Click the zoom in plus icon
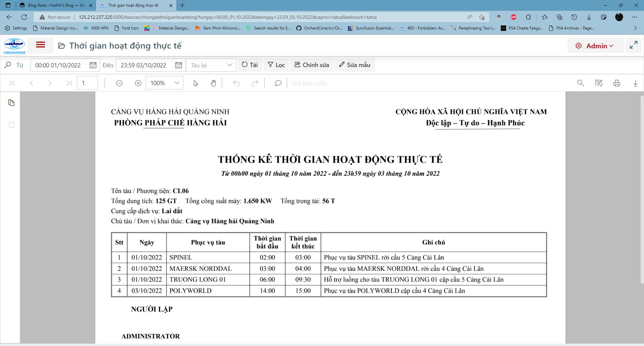 (138, 83)
